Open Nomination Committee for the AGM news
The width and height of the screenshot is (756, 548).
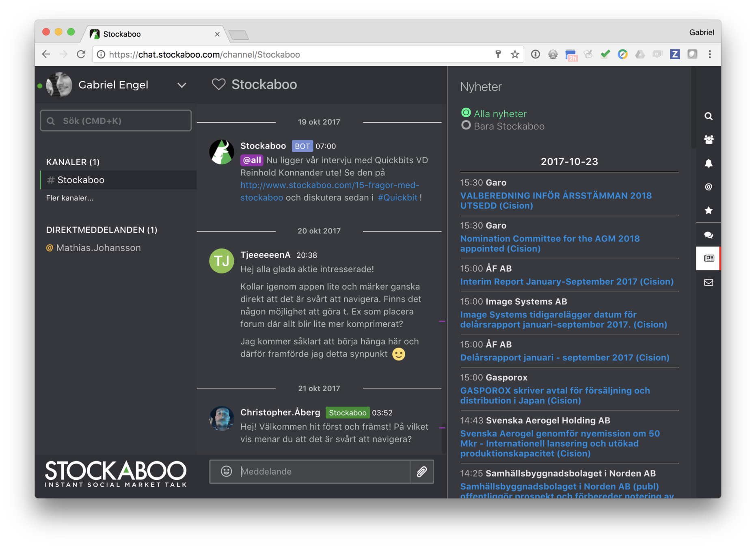550,244
